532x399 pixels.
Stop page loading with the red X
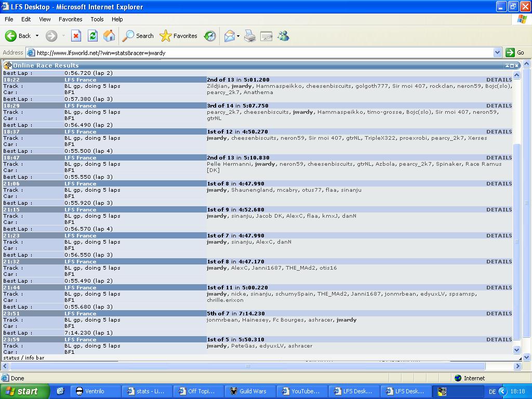tap(76, 36)
